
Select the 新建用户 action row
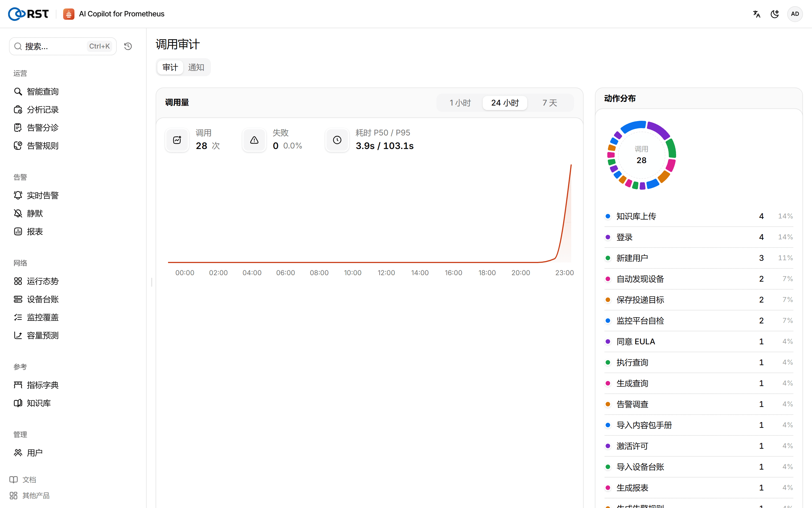tap(699, 258)
